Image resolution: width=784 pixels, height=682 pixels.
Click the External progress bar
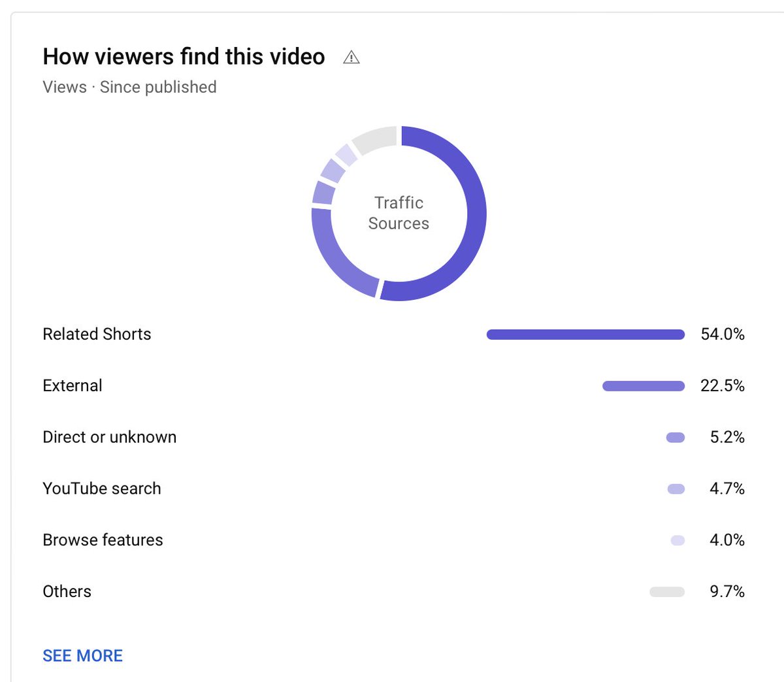(x=644, y=386)
